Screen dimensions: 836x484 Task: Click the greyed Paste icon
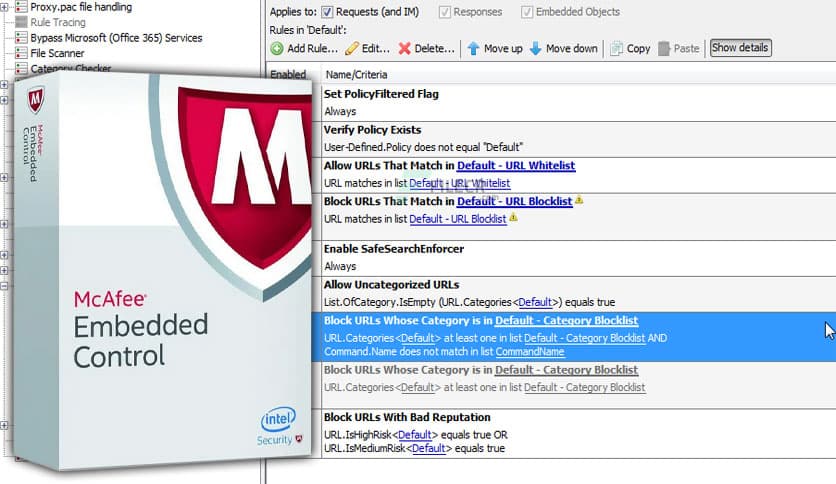664,49
